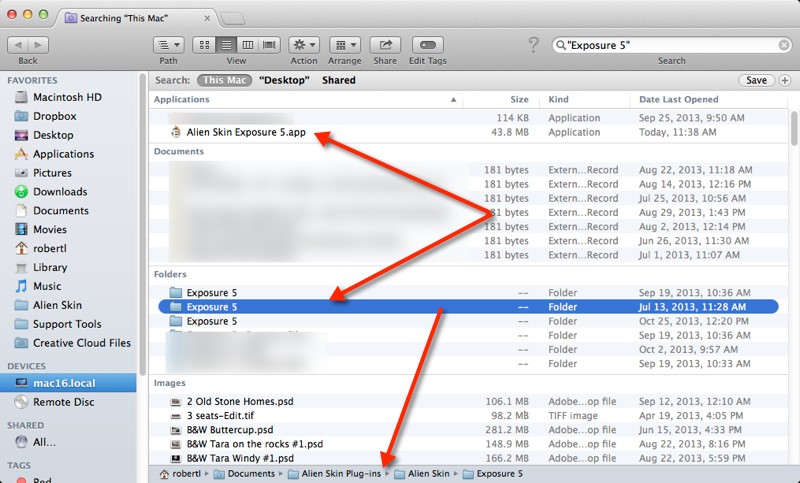Open Creative Cloud Files in sidebar
Image resolution: width=800 pixels, height=483 pixels.
click(x=81, y=343)
